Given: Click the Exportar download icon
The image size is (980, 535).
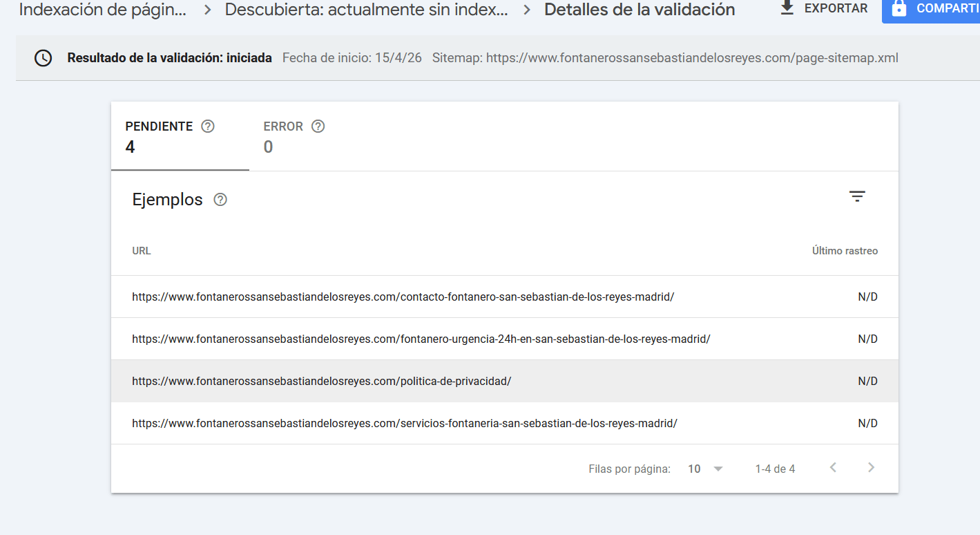Looking at the screenshot, I should 787,8.
